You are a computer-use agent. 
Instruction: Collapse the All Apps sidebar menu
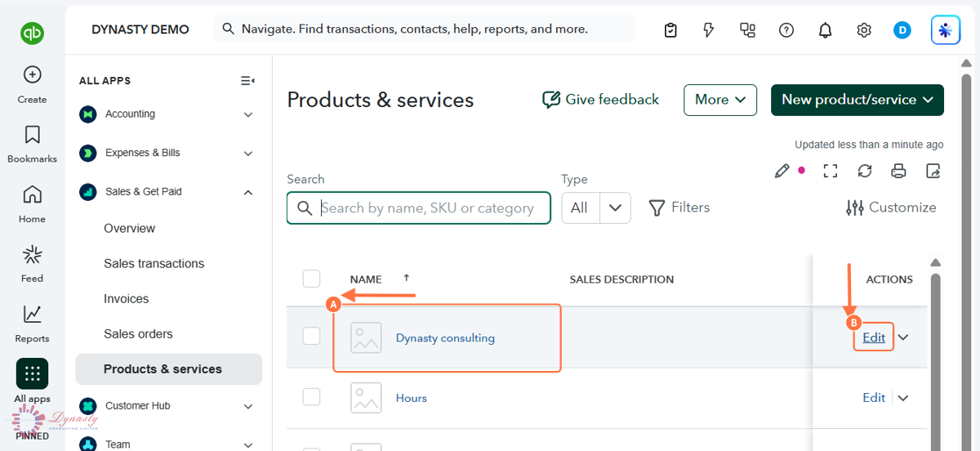(x=247, y=80)
